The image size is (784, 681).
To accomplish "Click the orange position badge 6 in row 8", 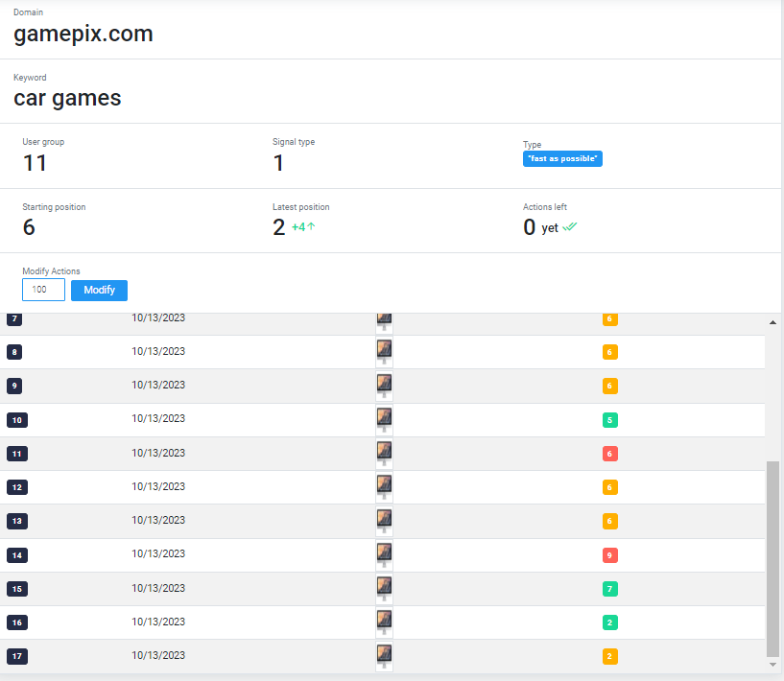I will [610, 352].
